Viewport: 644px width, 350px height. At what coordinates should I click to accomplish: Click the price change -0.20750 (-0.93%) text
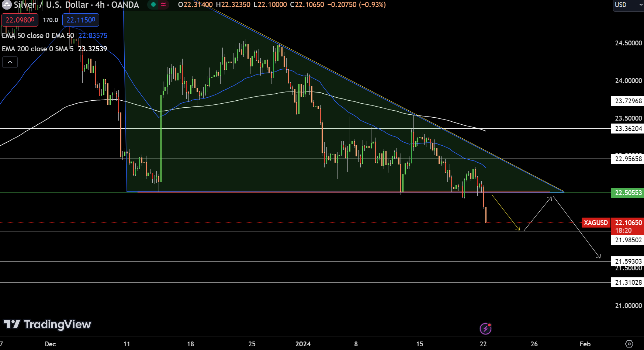click(x=357, y=5)
